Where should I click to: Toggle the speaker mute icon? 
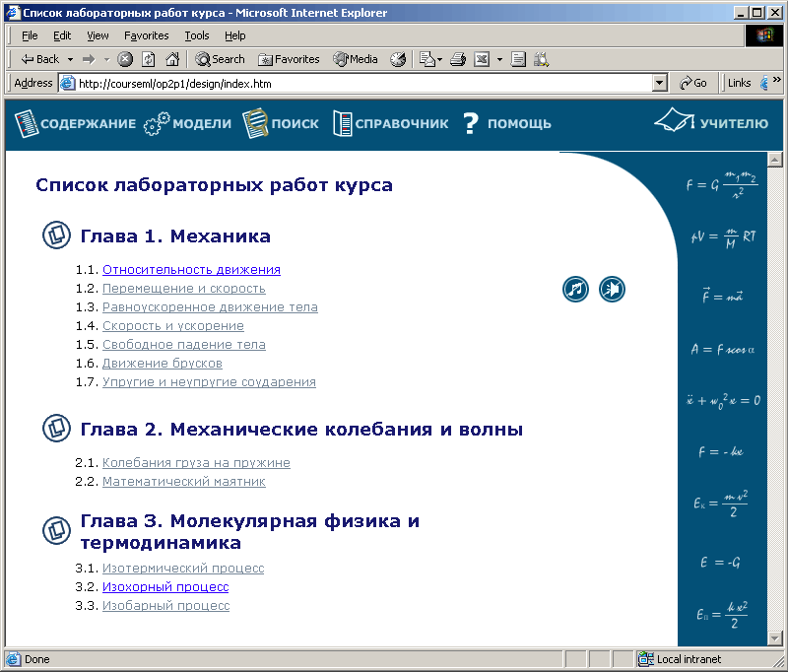tap(613, 289)
